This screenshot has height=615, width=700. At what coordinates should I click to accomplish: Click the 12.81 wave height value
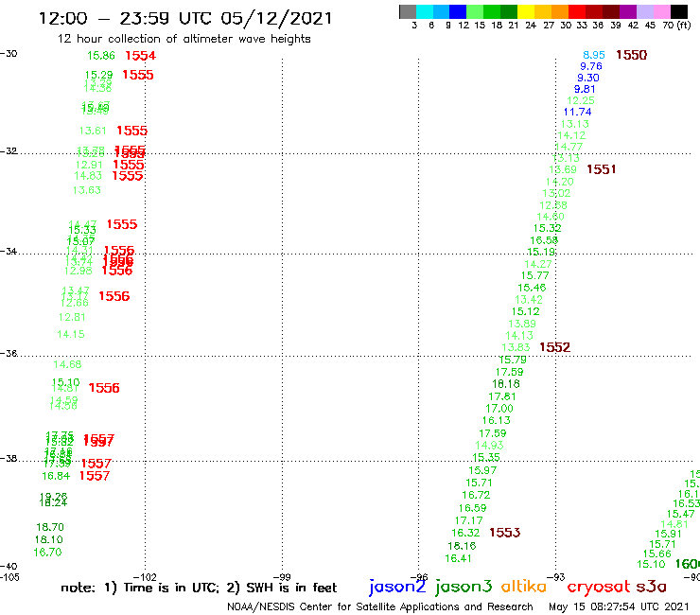pos(72,318)
